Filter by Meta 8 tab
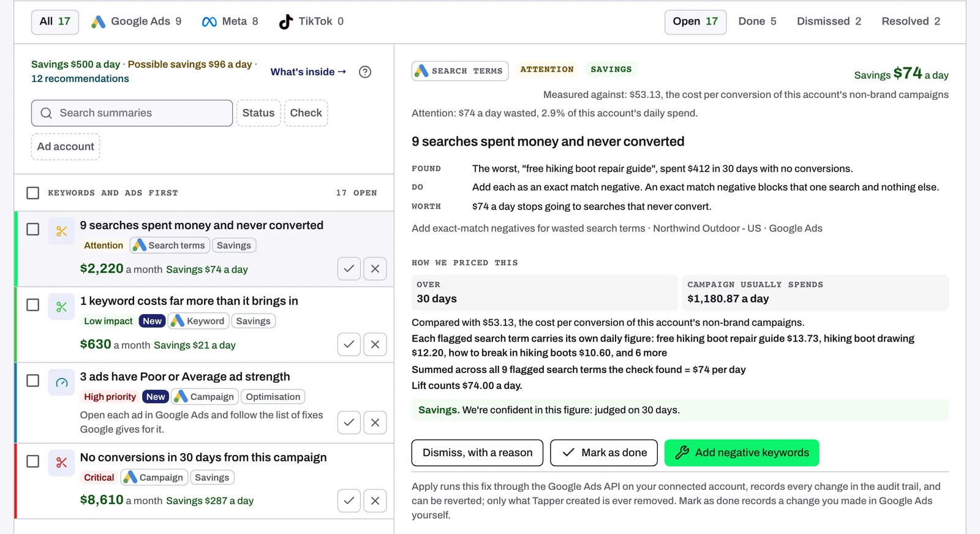The height and width of the screenshot is (534, 980). (x=230, y=22)
